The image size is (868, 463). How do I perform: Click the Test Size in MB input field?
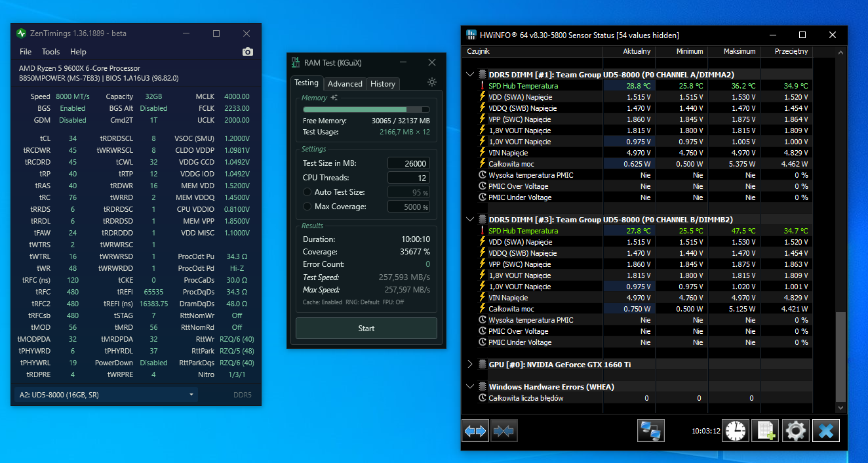[x=408, y=163]
